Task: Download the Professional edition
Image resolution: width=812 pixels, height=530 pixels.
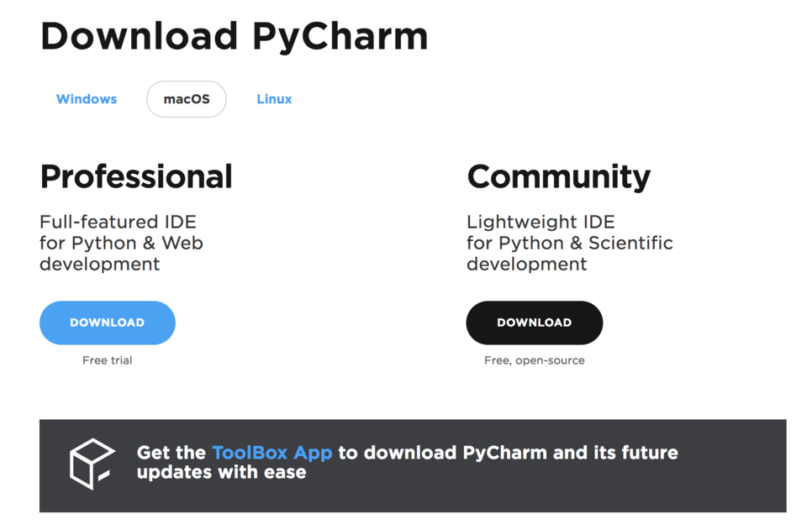Action: point(108,323)
